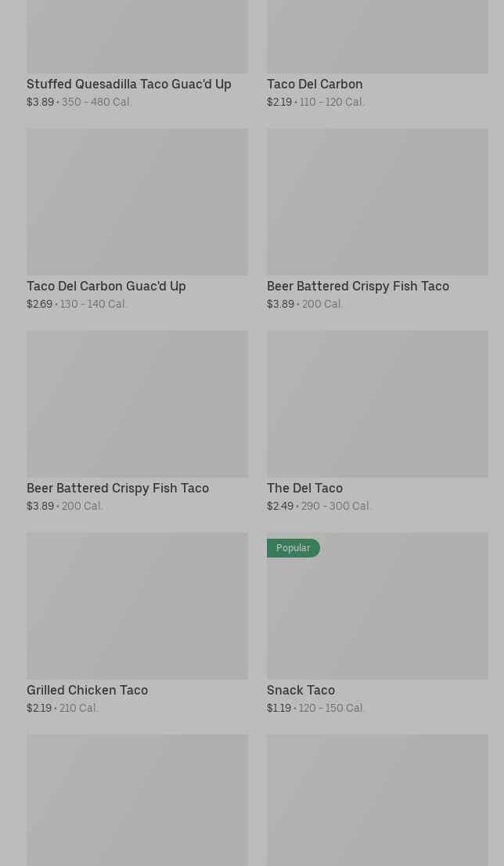Open the Taco Del Carbon item title
The width and height of the screenshot is (504, 866).
tap(315, 84)
